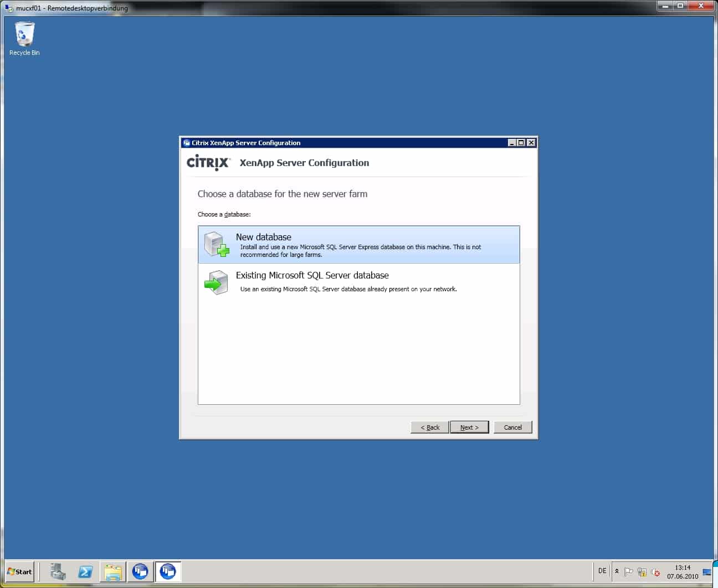The image size is (718, 588).
Task: Open the Action Center flag icon
Action: tap(628, 572)
